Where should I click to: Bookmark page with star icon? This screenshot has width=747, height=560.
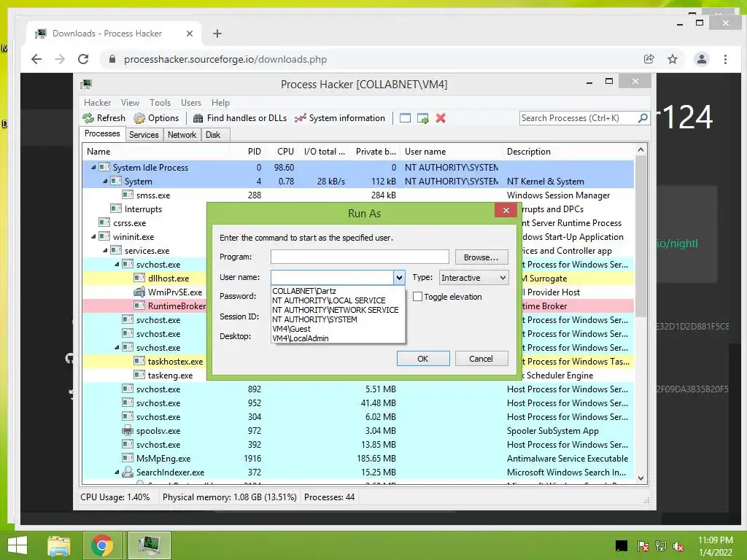coord(672,59)
